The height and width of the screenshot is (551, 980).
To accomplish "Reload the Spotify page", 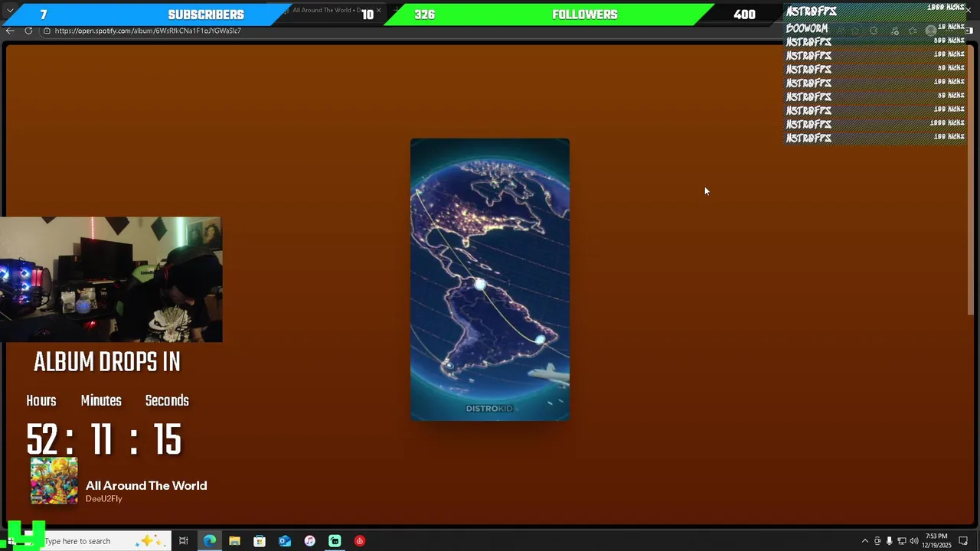I will tap(28, 31).
